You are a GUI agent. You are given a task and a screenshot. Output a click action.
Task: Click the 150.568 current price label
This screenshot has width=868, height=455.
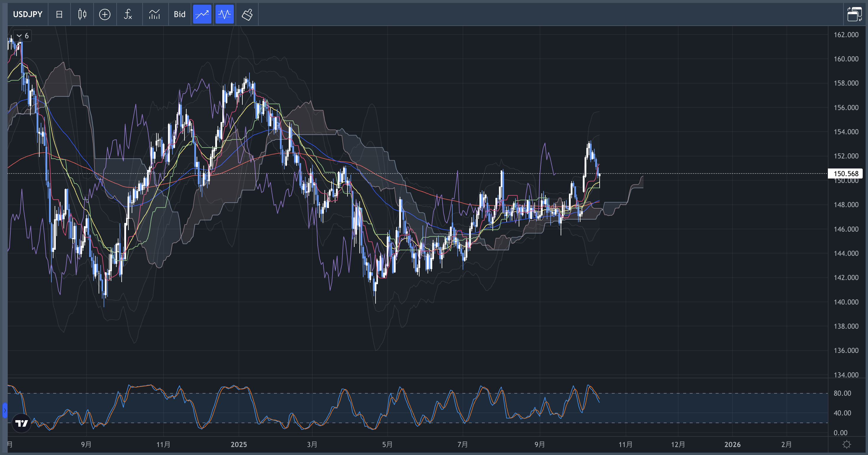(x=846, y=174)
